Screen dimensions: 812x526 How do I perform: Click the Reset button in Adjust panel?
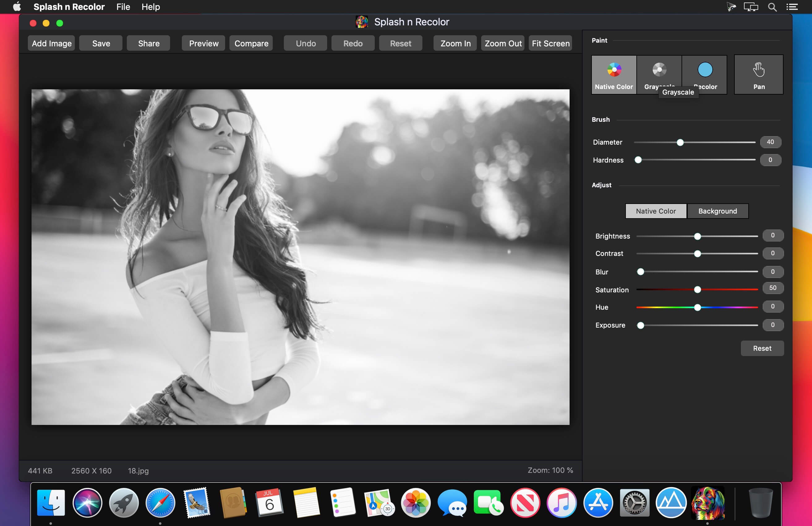point(762,348)
